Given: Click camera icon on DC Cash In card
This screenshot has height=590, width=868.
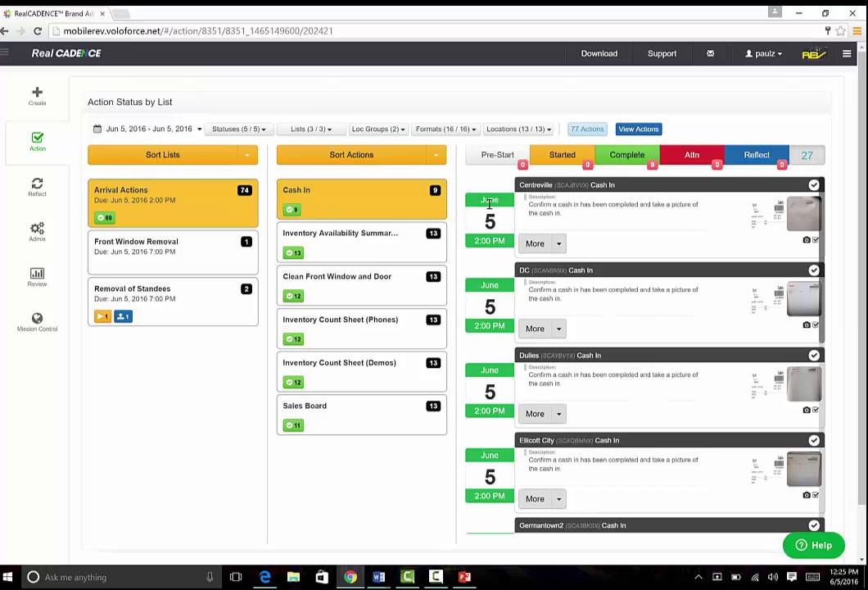Looking at the screenshot, I should pyautogui.click(x=807, y=325).
